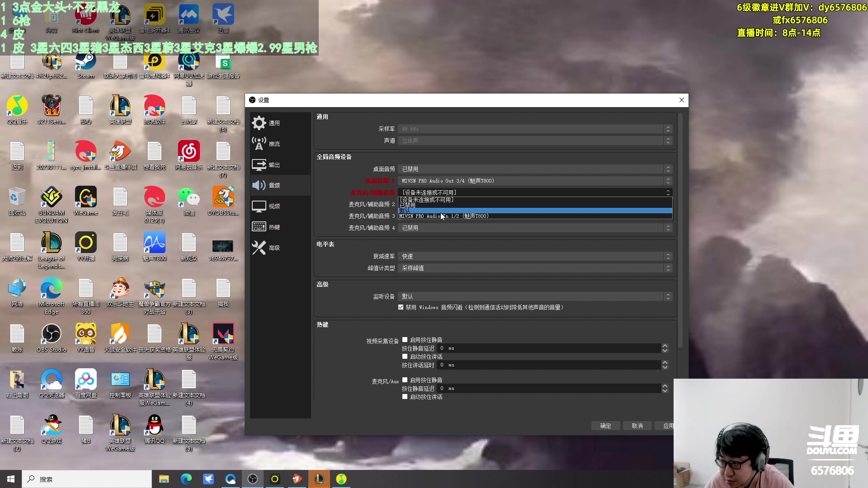The height and width of the screenshot is (488, 868).
Task: Click the settings panel vertical scrollbar
Action: click(x=680, y=230)
